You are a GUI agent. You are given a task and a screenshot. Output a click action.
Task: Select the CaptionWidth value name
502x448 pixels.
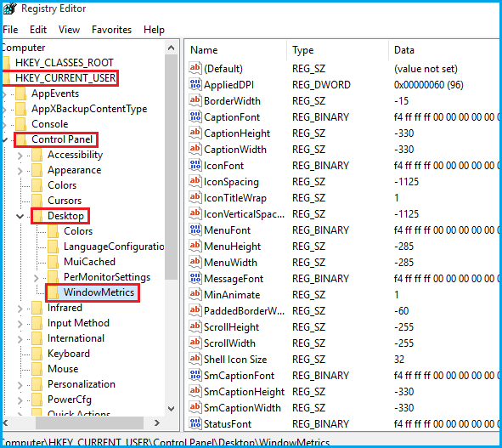235,150
